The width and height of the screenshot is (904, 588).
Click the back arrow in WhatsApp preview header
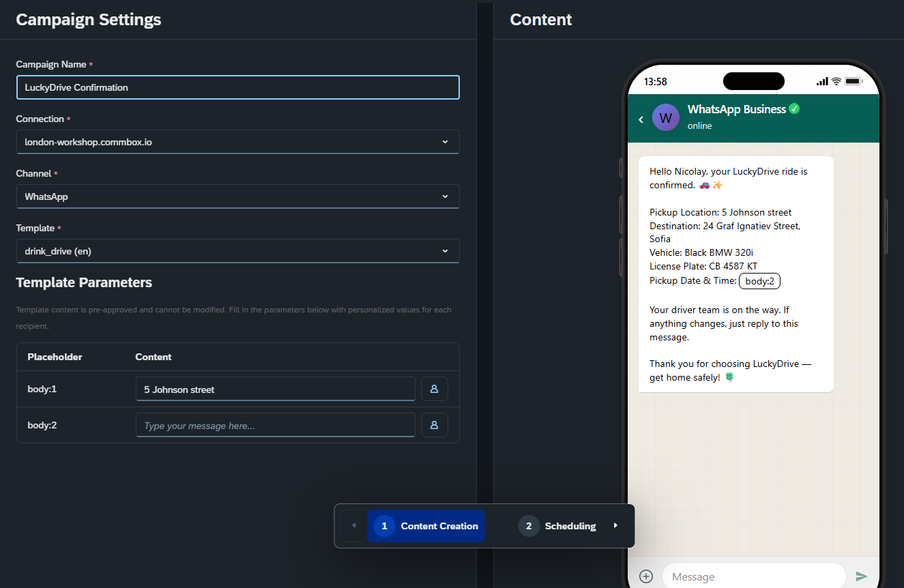[x=641, y=119]
